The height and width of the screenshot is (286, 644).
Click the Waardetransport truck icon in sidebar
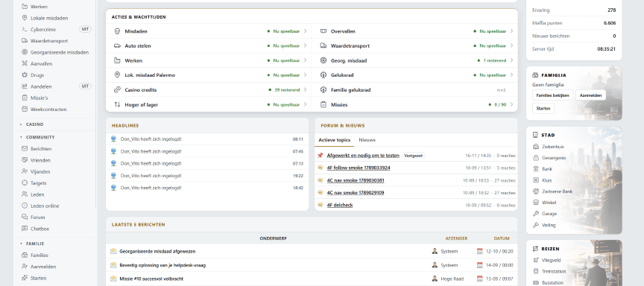pos(25,41)
